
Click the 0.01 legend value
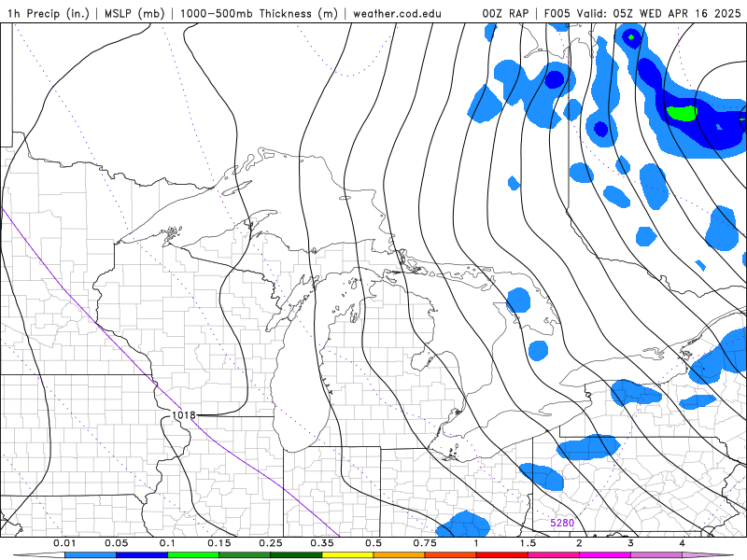click(x=64, y=543)
